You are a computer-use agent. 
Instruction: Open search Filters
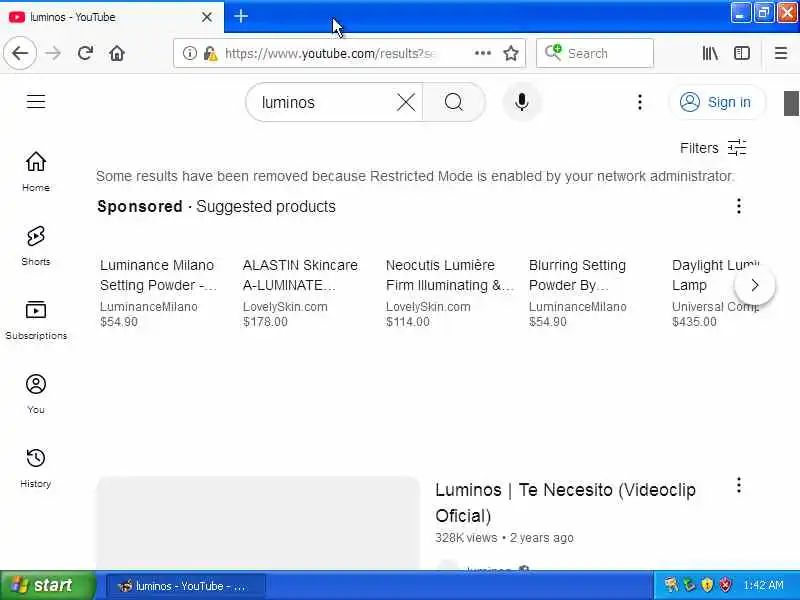(713, 148)
